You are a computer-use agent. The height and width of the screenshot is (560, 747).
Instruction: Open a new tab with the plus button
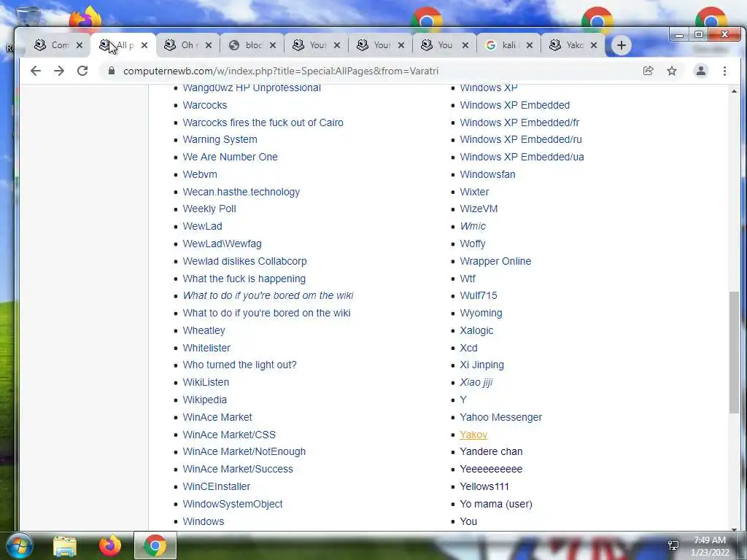(x=622, y=45)
